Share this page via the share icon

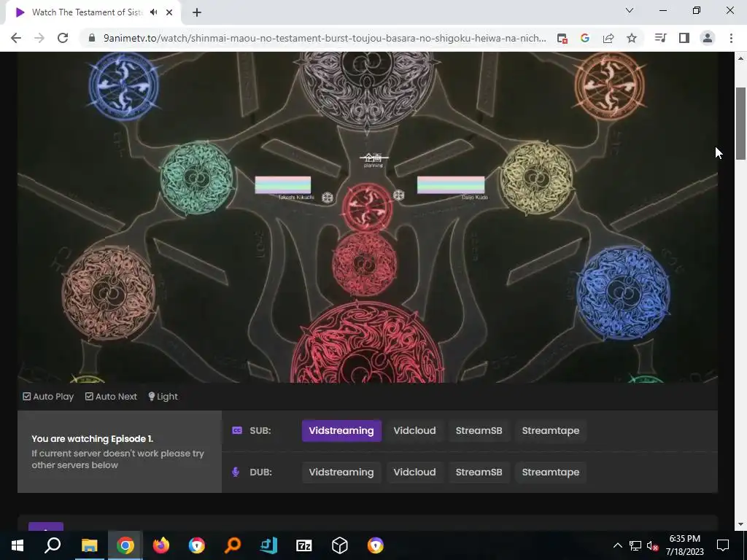(x=608, y=38)
